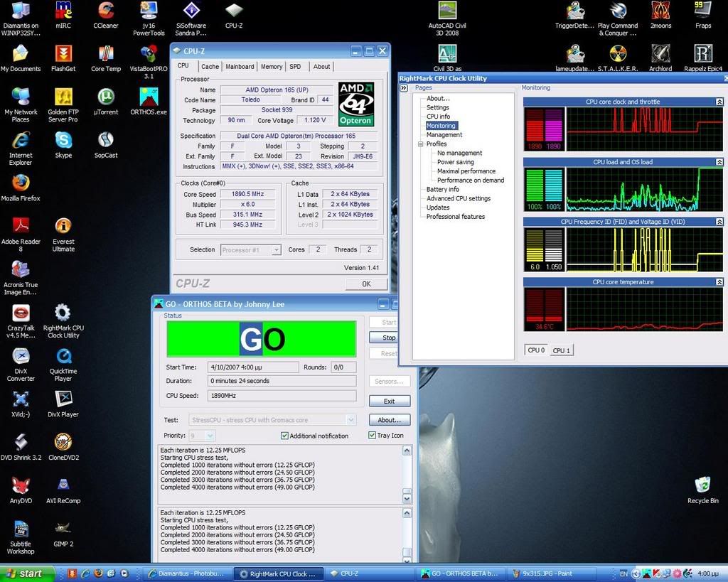Click upper ORTHOS log scrollbar up arrow

click(x=407, y=451)
